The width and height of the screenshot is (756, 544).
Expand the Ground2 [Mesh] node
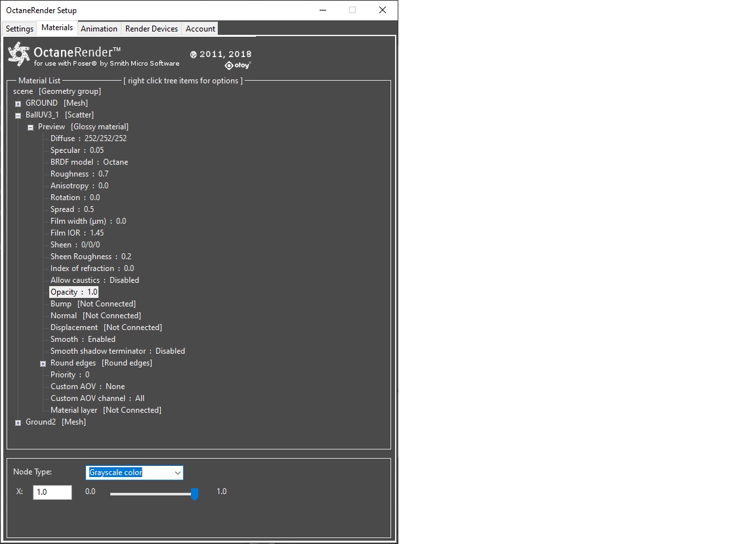point(18,423)
